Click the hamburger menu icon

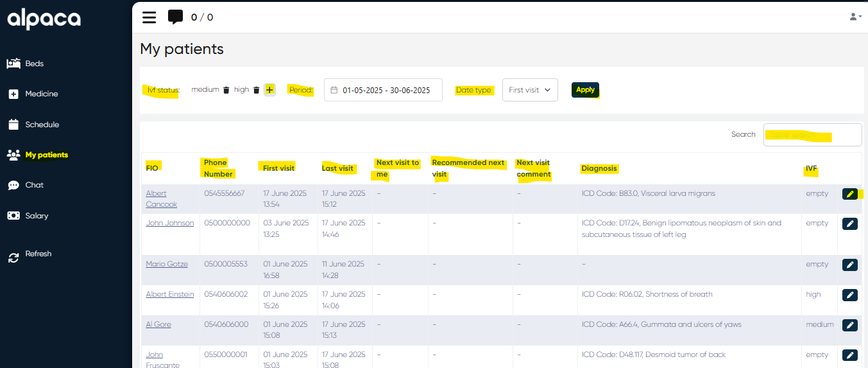149,17
